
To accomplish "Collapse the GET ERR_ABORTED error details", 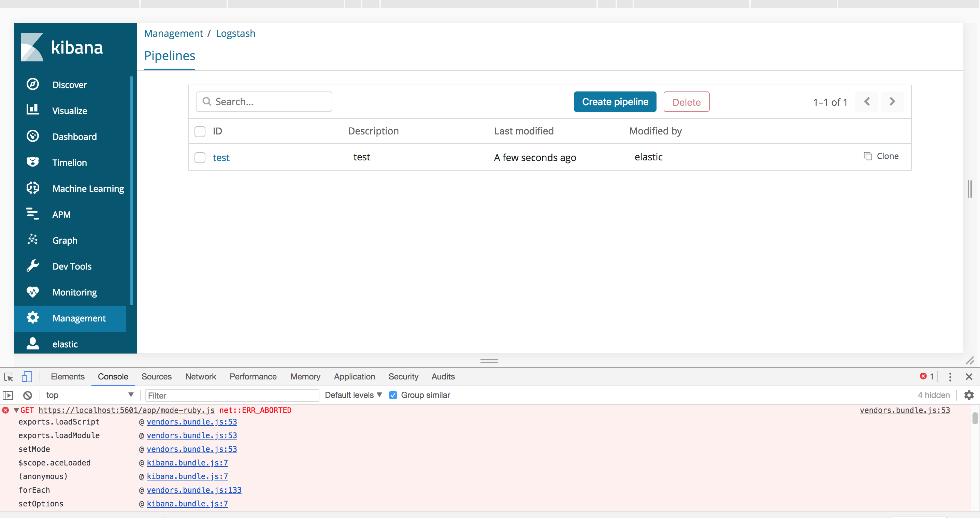I will click(x=16, y=410).
